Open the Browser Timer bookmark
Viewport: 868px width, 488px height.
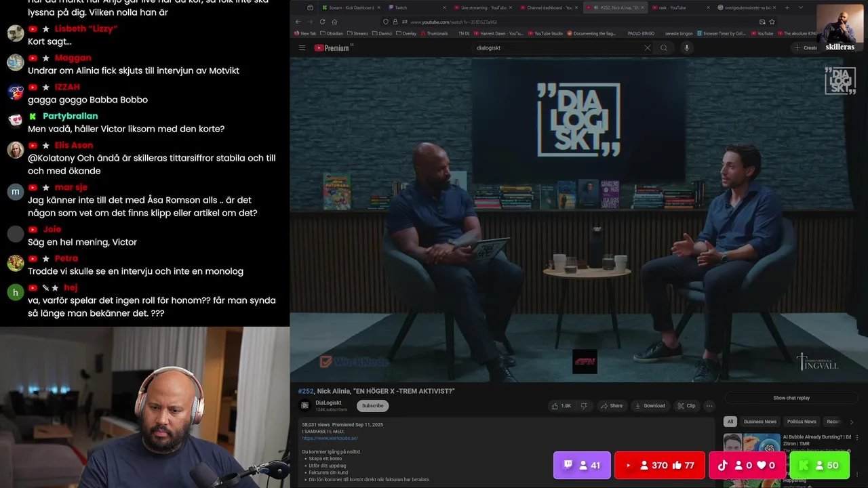[721, 33]
